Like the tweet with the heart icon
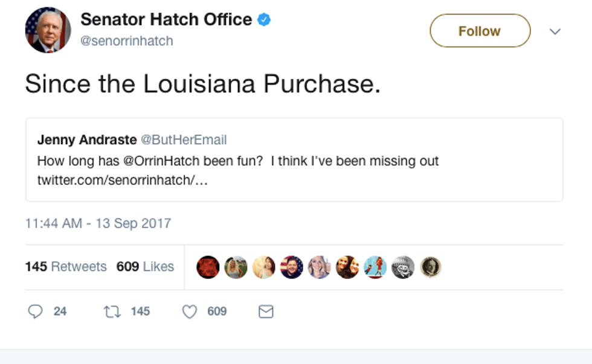 (190, 311)
